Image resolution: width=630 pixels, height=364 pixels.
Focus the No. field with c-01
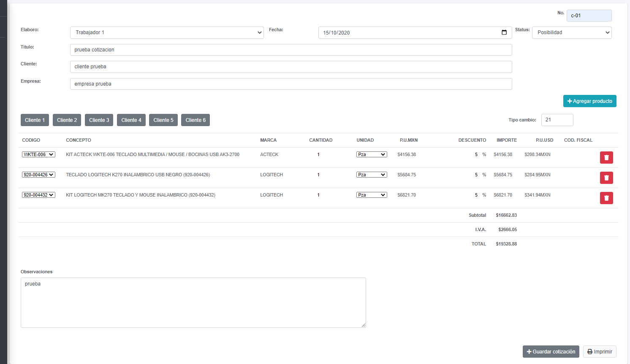point(589,16)
